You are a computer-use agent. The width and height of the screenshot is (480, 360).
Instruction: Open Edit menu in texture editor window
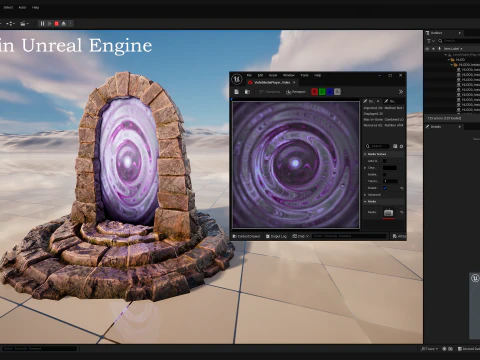(x=260, y=75)
